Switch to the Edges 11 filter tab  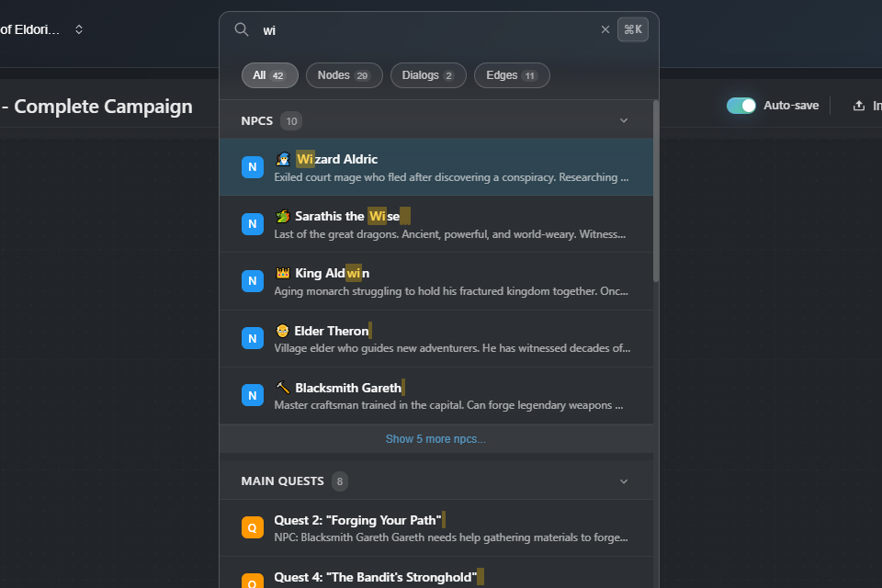[512, 75]
